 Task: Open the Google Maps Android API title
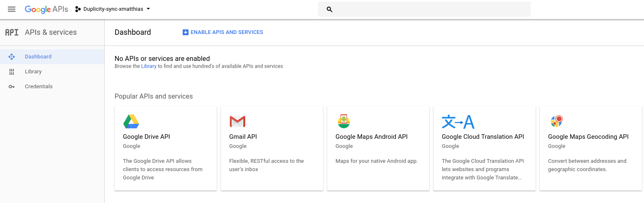click(372, 137)
